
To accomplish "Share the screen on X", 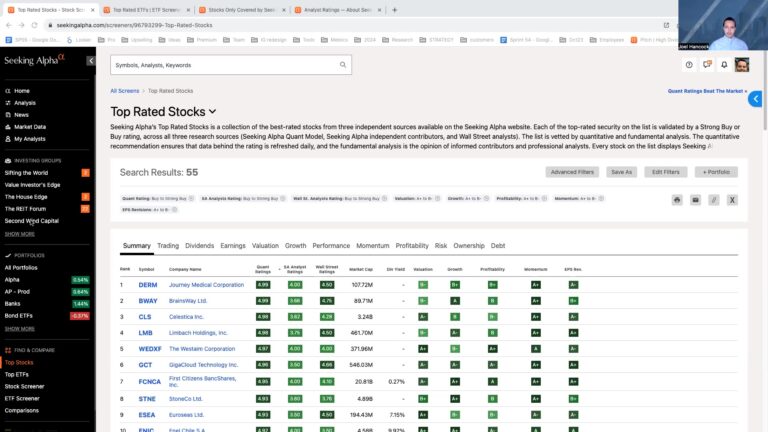I will pos(732,200).
